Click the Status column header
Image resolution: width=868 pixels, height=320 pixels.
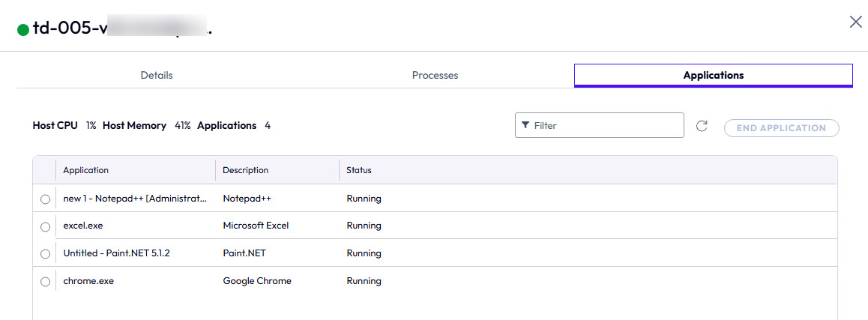[x=359, y=170]
